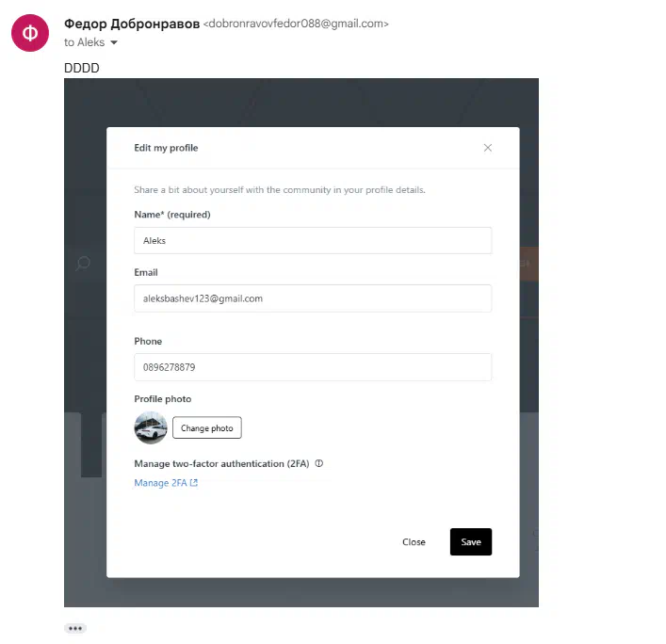Image resolution: width=666 pixels, height=644 pixels.
Task: Click the Close text button
Action: 414,542
